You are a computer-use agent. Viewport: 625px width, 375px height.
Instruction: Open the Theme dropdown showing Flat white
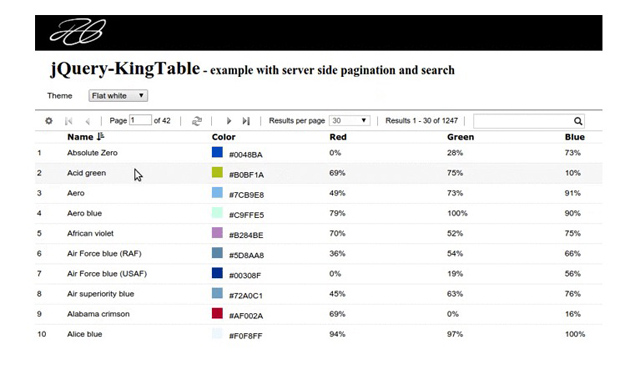coord(118,96)
